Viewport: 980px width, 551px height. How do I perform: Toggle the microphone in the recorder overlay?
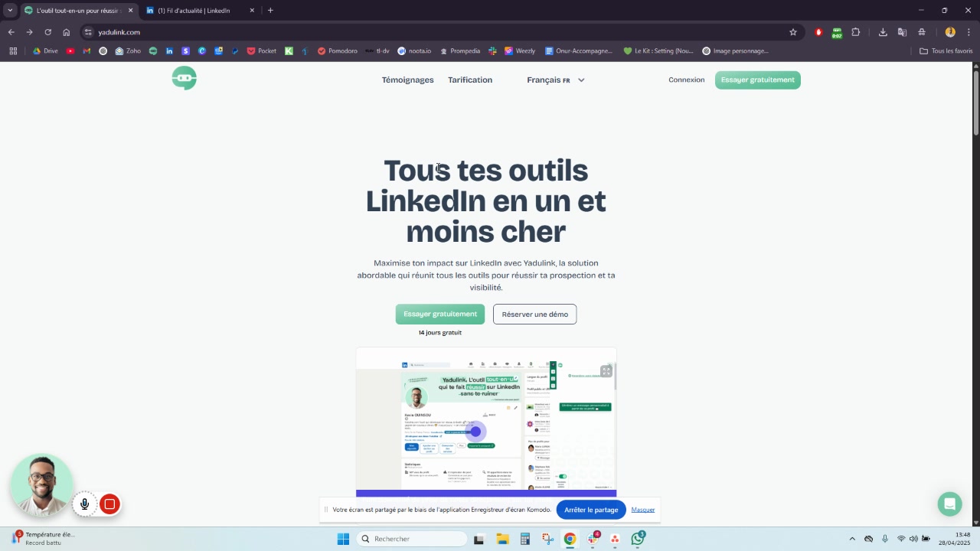click(x=85, y=504)
